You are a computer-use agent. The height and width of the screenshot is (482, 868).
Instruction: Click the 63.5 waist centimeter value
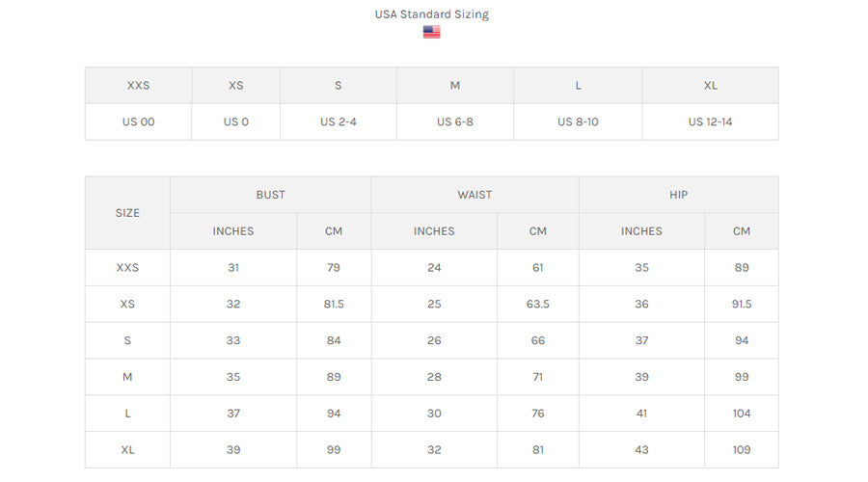click(x=538, y=305)
